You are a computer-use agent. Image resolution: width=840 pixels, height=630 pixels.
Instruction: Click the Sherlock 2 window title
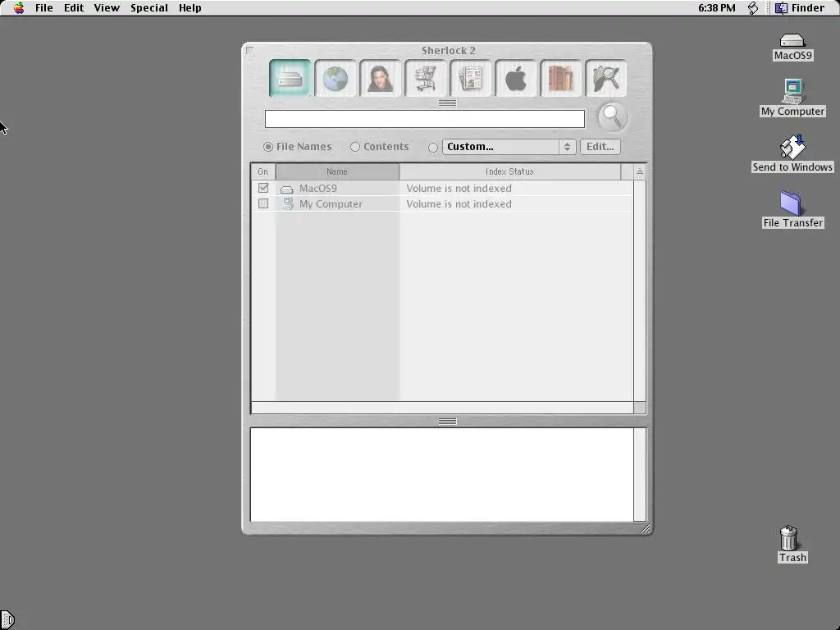(449, 50)
